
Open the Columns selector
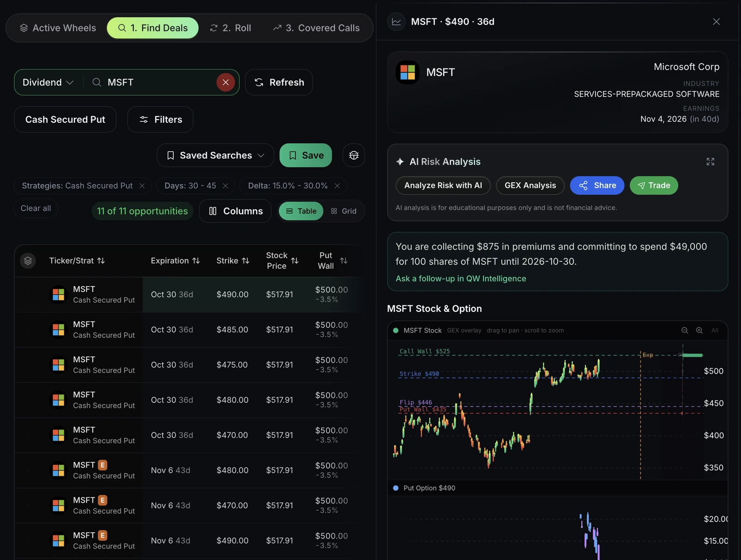[235, 211]
